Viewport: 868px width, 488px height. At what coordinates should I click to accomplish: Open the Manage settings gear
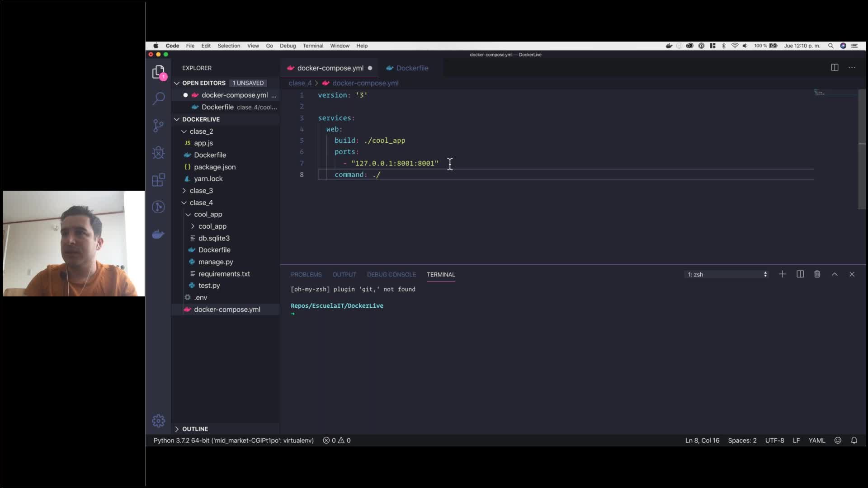[x=159, y=420]
